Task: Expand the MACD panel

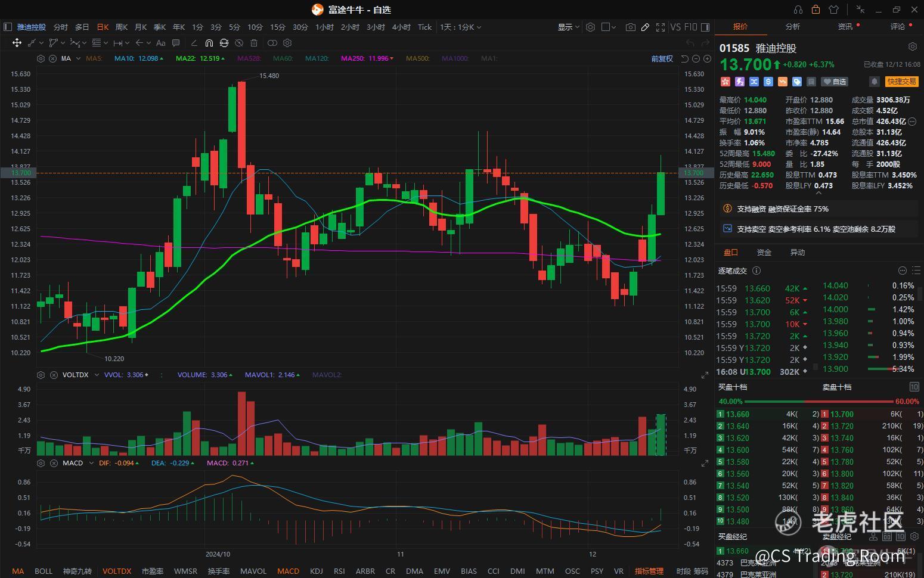Action: click(705, 463)
